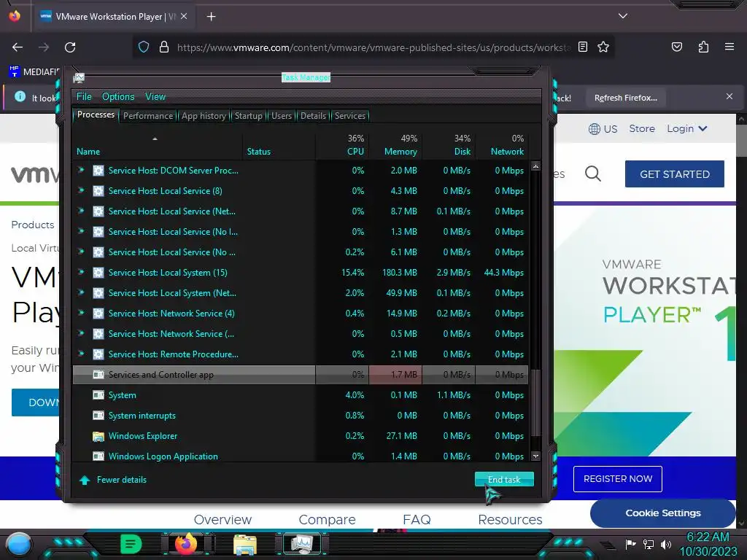Click scrollbar down arrow in process list
The height and width of the screenshot is (560, 747).
[535, 456]
